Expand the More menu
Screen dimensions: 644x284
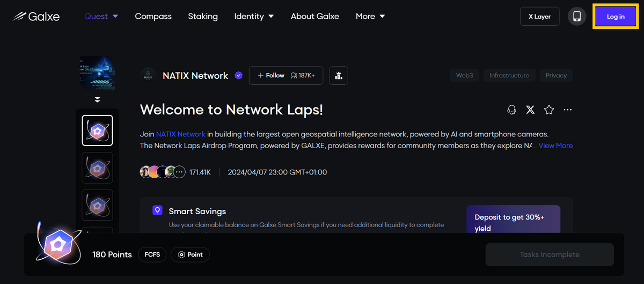(x=370, y=16)
